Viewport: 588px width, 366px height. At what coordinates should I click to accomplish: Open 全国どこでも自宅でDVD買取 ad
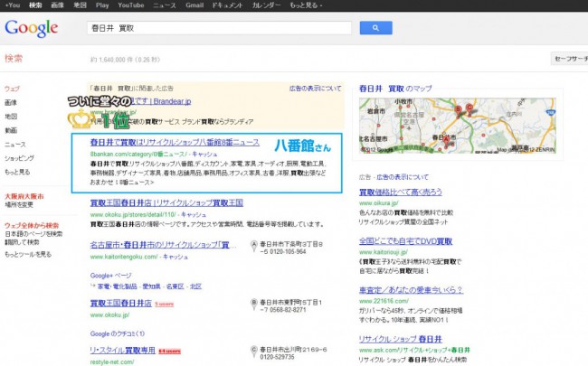(x=406, y=241)
